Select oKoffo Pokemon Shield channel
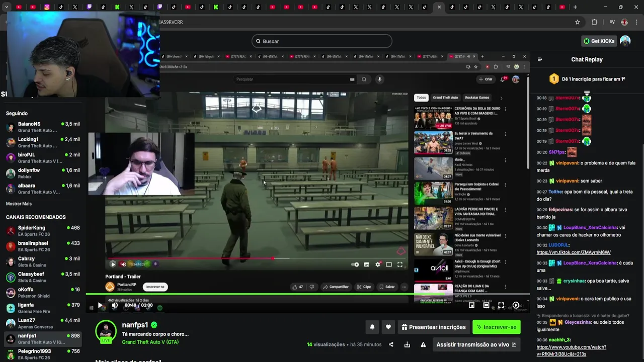The image size is (644, 362). click(43, 293)
